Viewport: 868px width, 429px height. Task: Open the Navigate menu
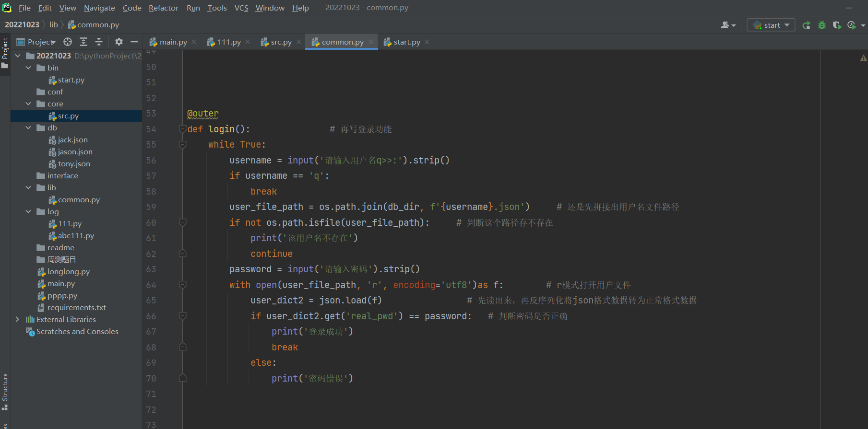(x=99, y=8)
